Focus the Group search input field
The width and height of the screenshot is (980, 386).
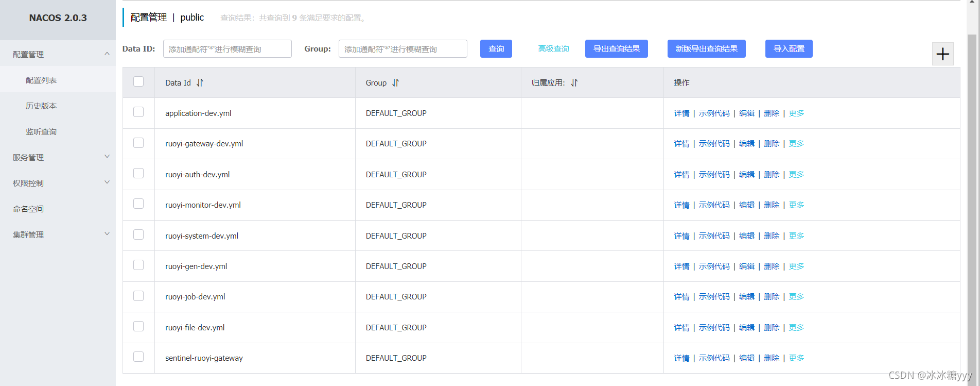coord(403,48)
